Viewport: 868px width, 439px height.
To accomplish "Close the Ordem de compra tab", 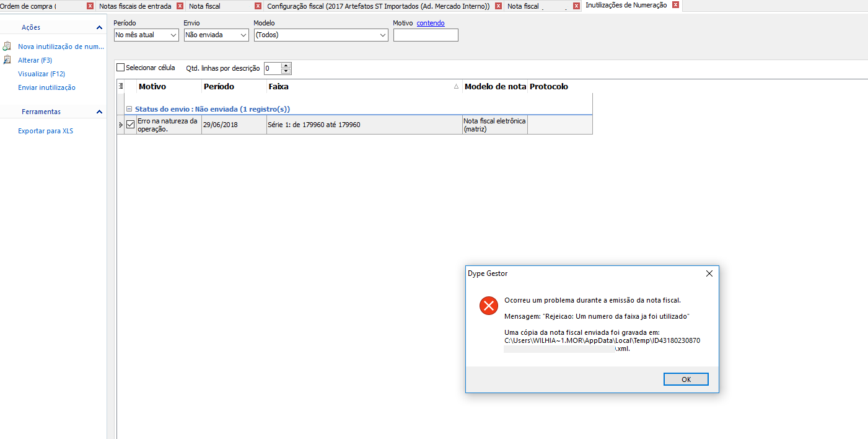I will [90, 6].
